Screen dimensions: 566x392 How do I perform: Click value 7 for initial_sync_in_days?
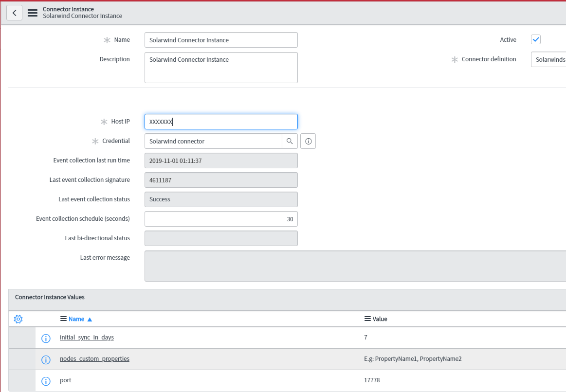coord(365,337)
